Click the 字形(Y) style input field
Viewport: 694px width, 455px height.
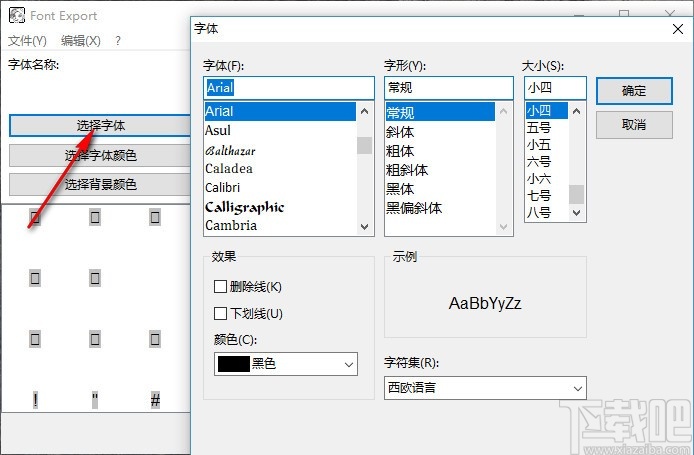[448, 88]
